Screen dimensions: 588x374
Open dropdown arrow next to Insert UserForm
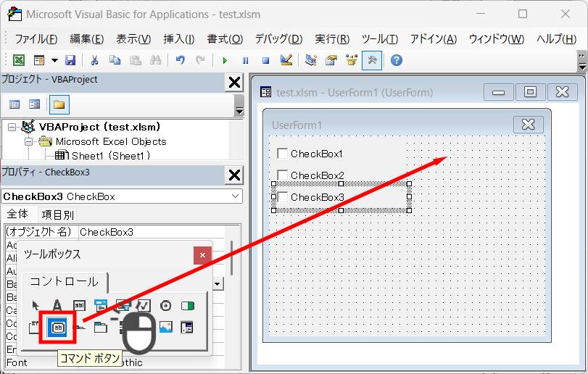[x=55, y=60]
